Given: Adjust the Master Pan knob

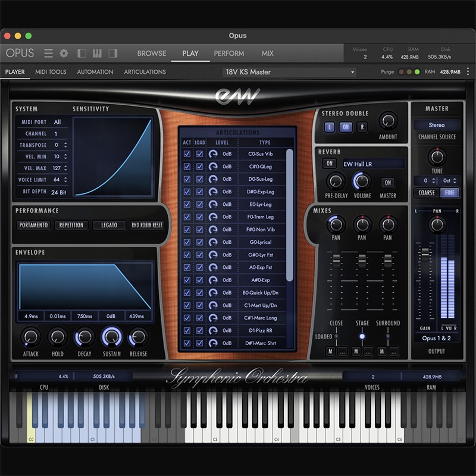Looking at the screenshot, I should coord(437,225).
